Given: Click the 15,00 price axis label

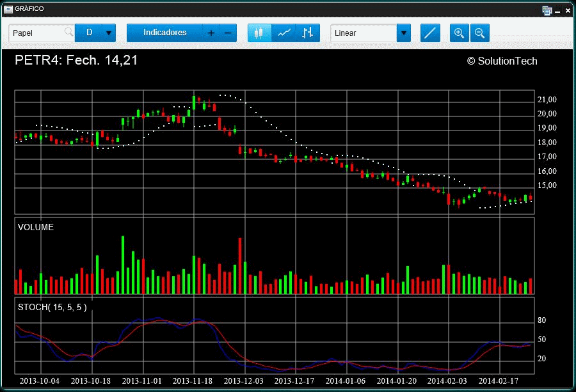Looking at the screenshot, I should [547, 185].
